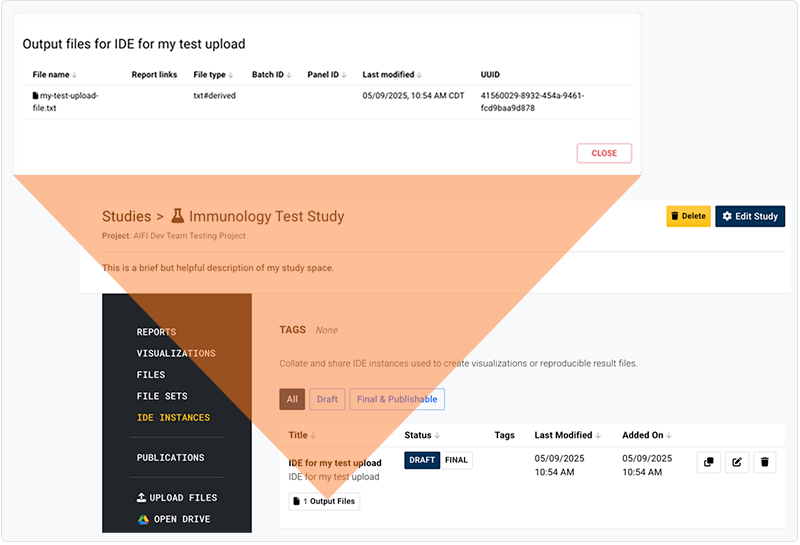Click the edit pencil icon button
800x545 pixels.
736,462
